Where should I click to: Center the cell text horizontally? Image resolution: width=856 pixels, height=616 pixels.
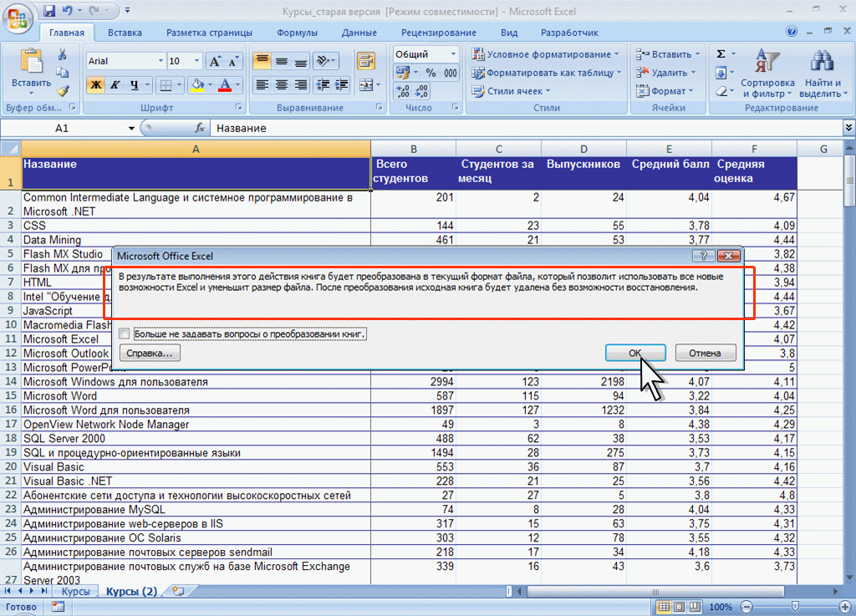pyautogui.click(x=281, y=84)
